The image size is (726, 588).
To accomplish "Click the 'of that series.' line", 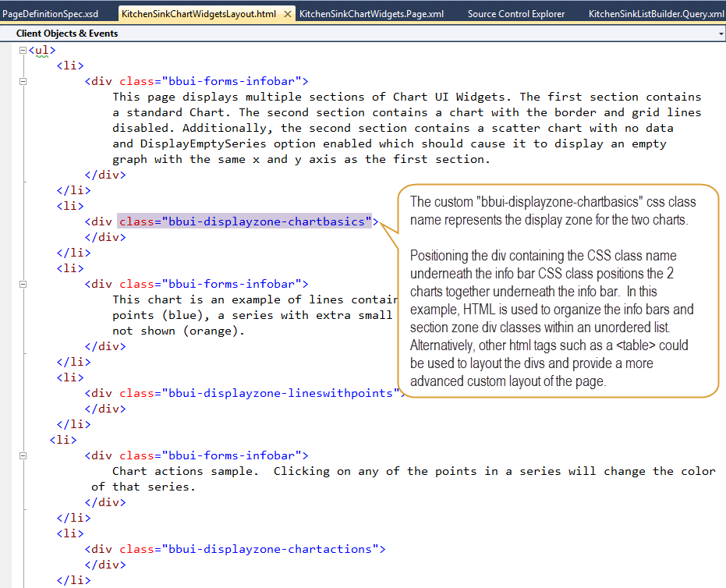I will pyautogui.click(x=143, y=487).
